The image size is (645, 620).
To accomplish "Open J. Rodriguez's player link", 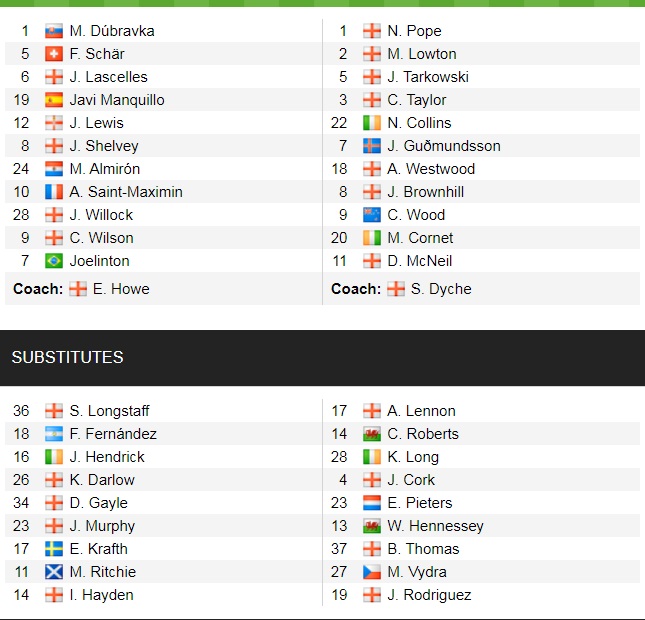I will tap(429, 595).
